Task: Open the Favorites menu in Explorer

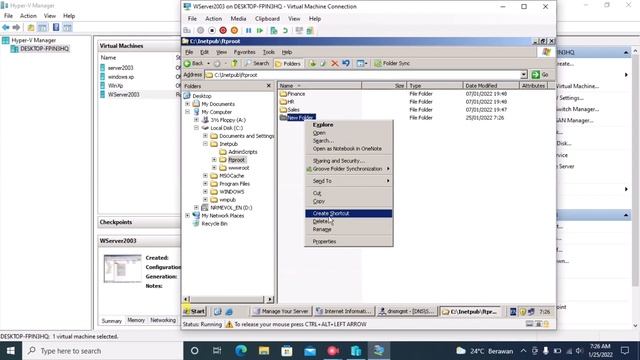Action: pos(244,52)
